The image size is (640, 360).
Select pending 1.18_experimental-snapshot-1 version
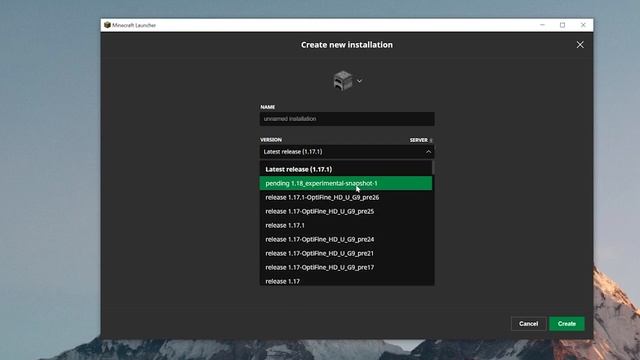(345, 183)
